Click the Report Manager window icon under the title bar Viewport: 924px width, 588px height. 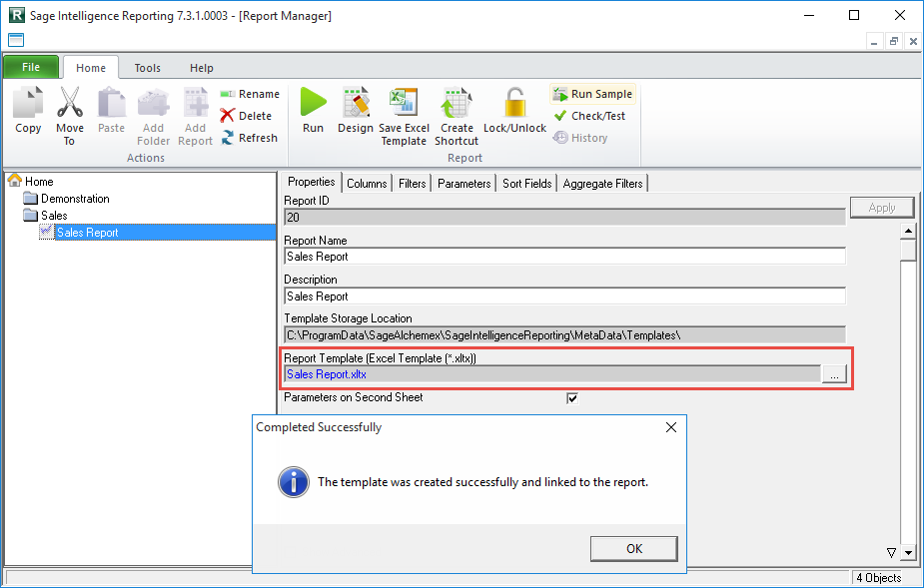(16, 40)
